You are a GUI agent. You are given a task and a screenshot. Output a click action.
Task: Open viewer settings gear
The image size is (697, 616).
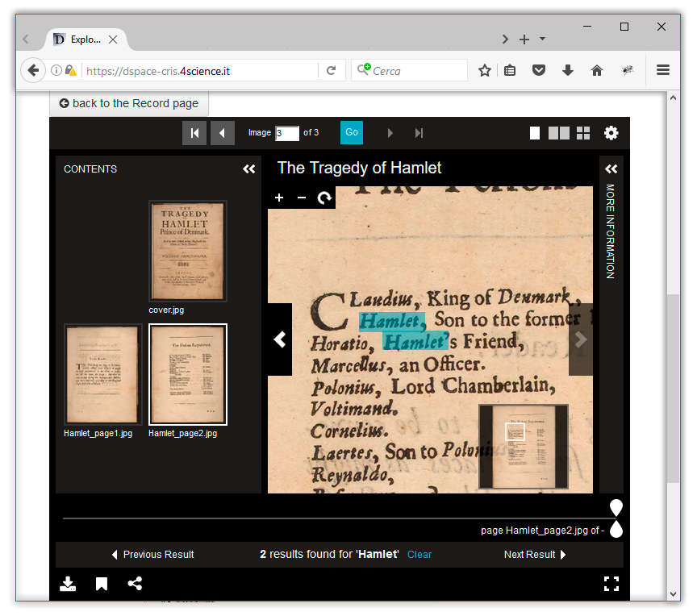(611, 133)
